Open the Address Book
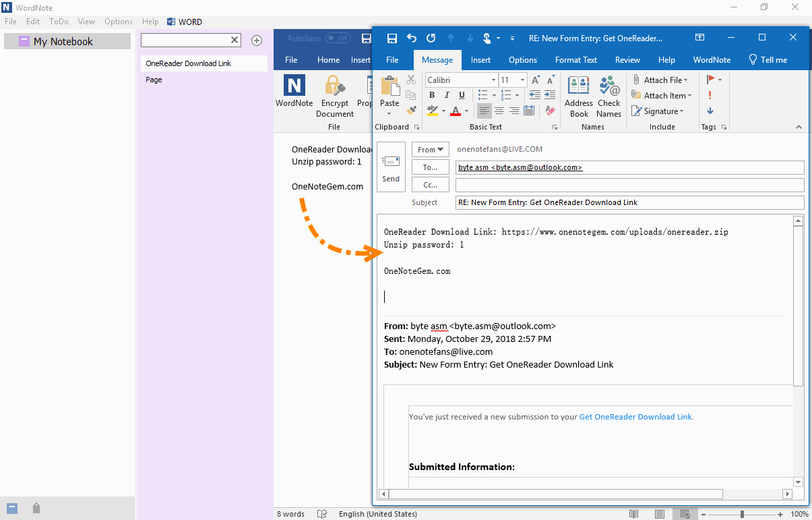The width and height of the screenshot is (812, 520). click(x=579, y=96)
